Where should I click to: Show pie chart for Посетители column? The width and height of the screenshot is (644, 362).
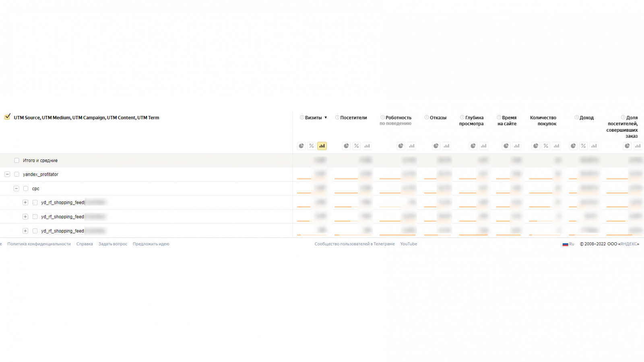pos(346,146)
